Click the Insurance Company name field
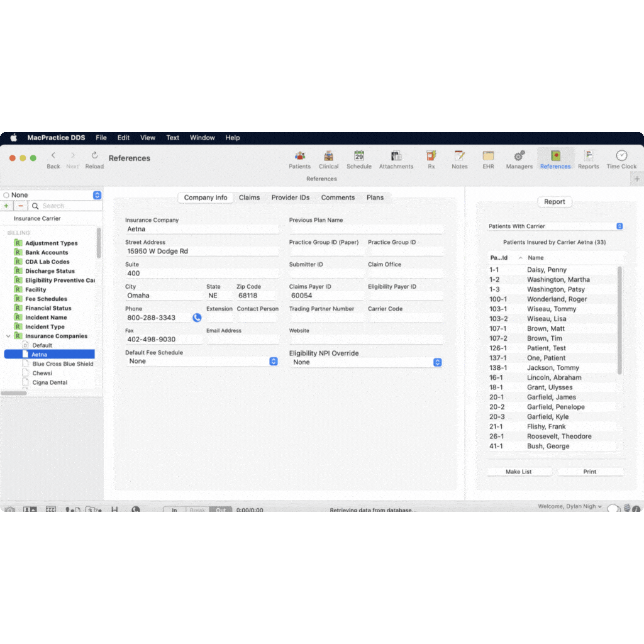The height and width of the screenshot is (644, 644). tap(202, 229)
